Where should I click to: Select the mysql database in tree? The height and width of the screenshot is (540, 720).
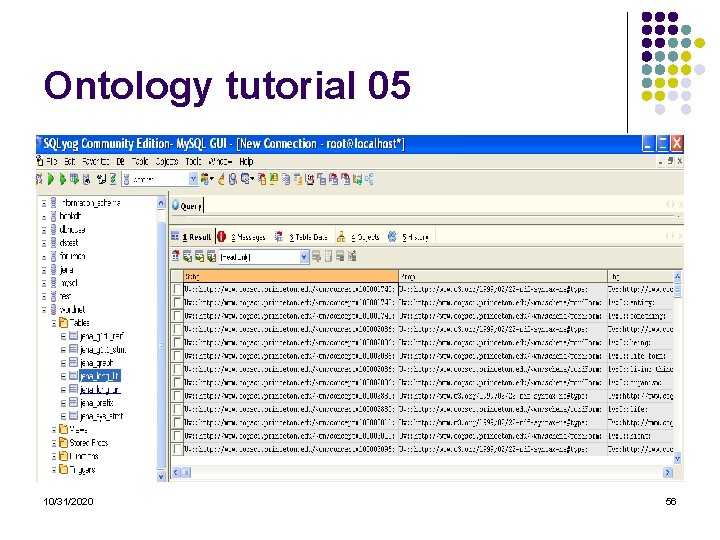[69, 282]
